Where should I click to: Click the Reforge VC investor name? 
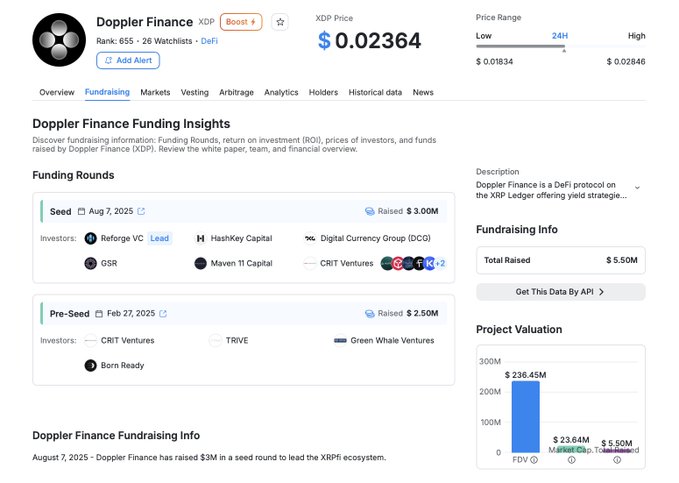coord(122,238)
